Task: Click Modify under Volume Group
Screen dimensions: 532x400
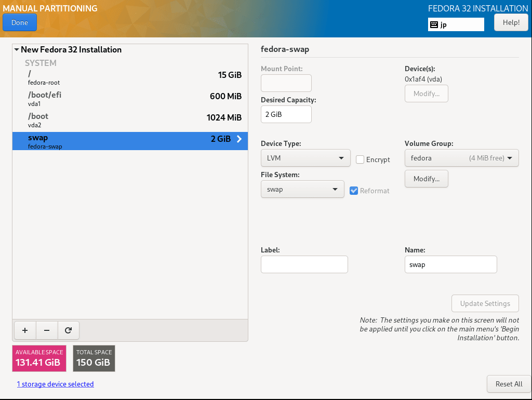Action: pyautogui.click(x=426, y=179)
